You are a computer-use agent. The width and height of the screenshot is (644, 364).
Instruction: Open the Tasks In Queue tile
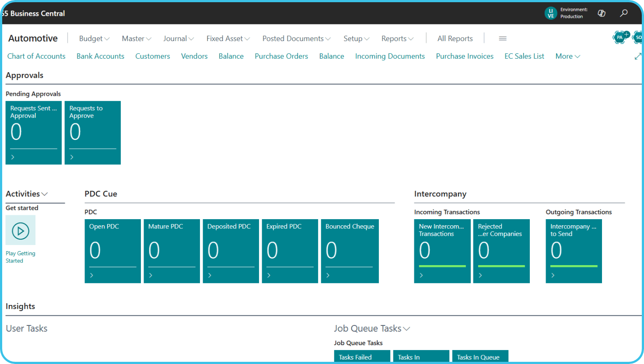tap(480, 357)
